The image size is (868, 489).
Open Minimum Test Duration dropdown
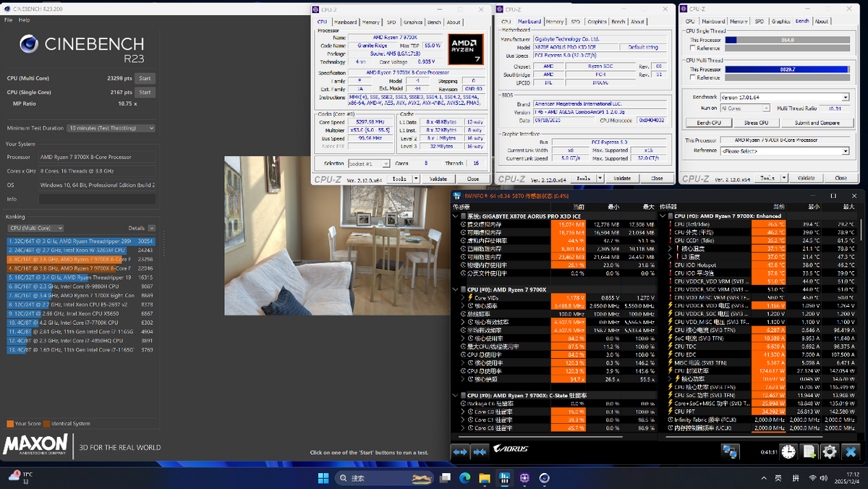click(111, 128)
